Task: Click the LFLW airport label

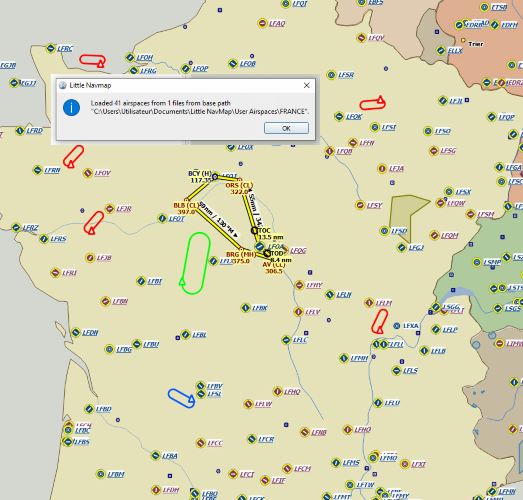Action: [263, 404]
